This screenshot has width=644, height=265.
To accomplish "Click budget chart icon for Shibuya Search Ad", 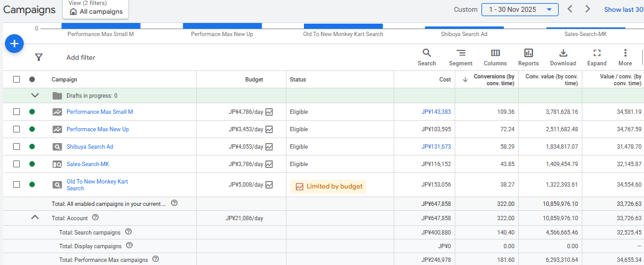I will (x=269, y=147).
